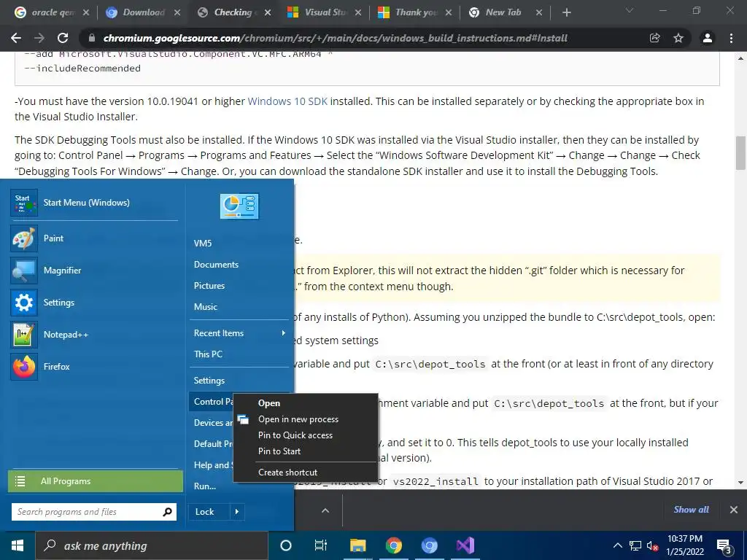Switch to the Visual Studio tab

coord(325,12)
